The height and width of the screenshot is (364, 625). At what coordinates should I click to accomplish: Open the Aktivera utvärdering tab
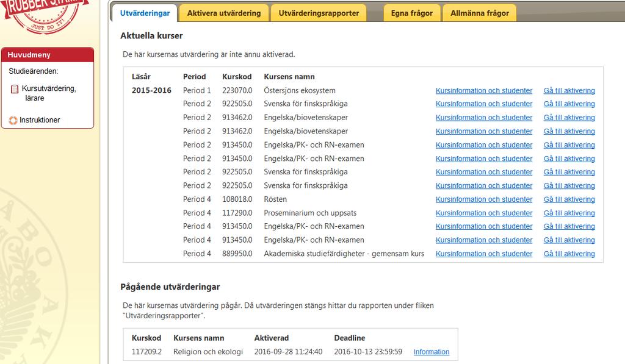224,13
